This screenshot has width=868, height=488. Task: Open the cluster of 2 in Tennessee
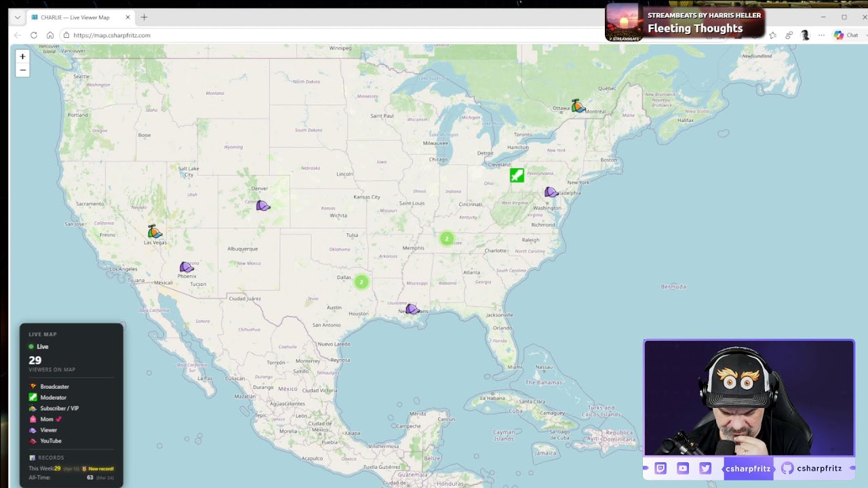tap(446, 239)
